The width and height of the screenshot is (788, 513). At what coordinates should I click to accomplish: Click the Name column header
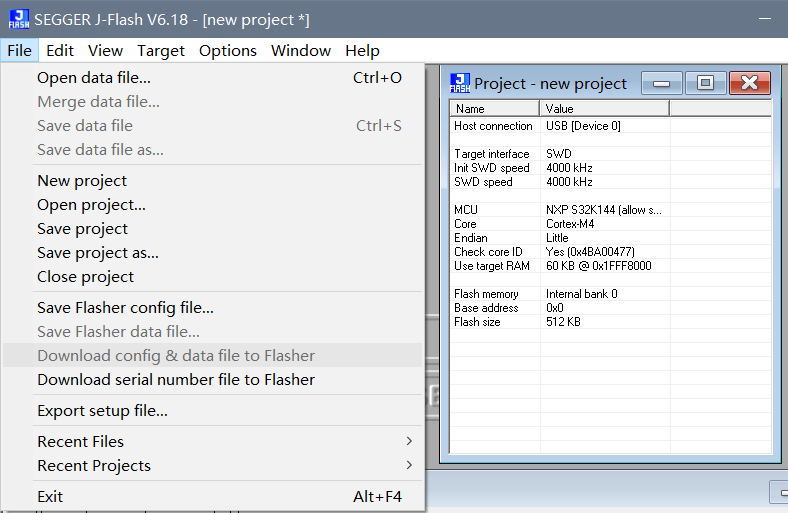pyautogui.click(x=495, y=109)
